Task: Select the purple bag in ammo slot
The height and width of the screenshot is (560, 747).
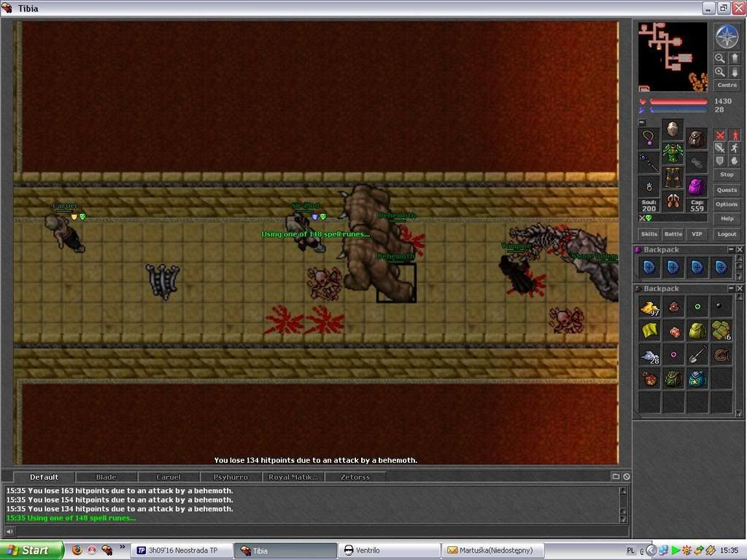Action: (697, 187)
